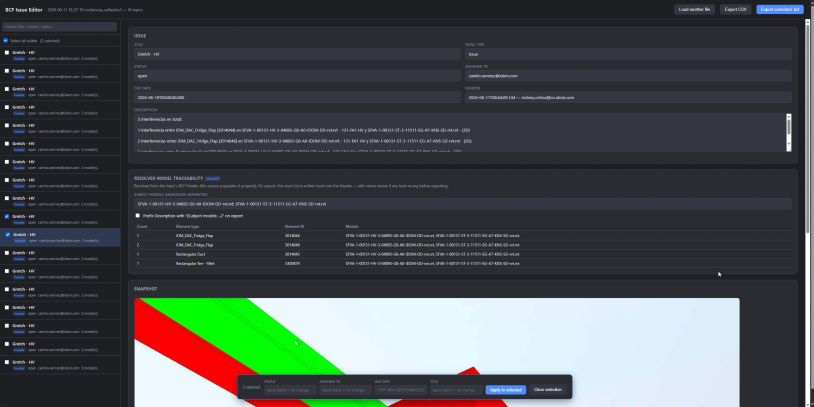This screenshot has height=407, width=814.
Task: Click the Description scrollbar up arrow
Action: click(789, 116)
